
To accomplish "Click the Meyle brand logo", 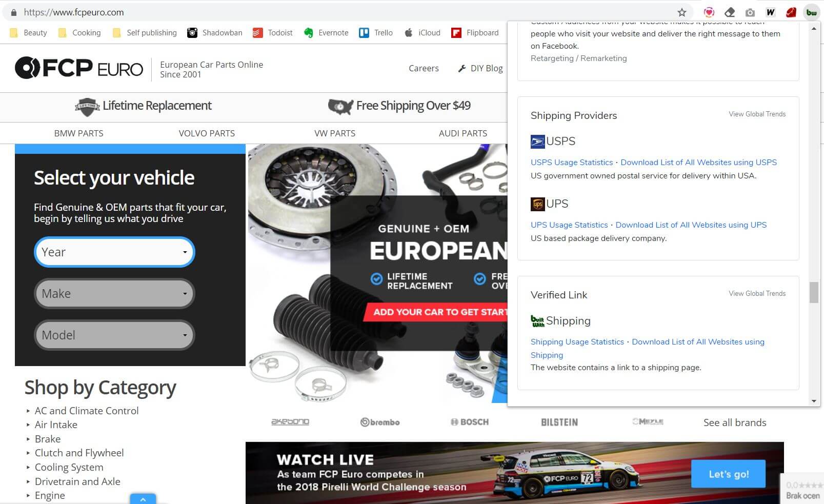I will pos(648,421).
